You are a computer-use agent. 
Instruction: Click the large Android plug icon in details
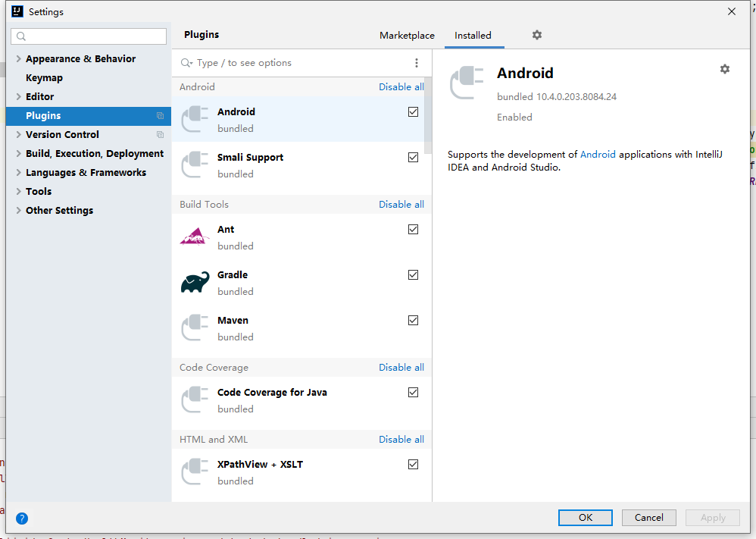[x=467, y=83]
